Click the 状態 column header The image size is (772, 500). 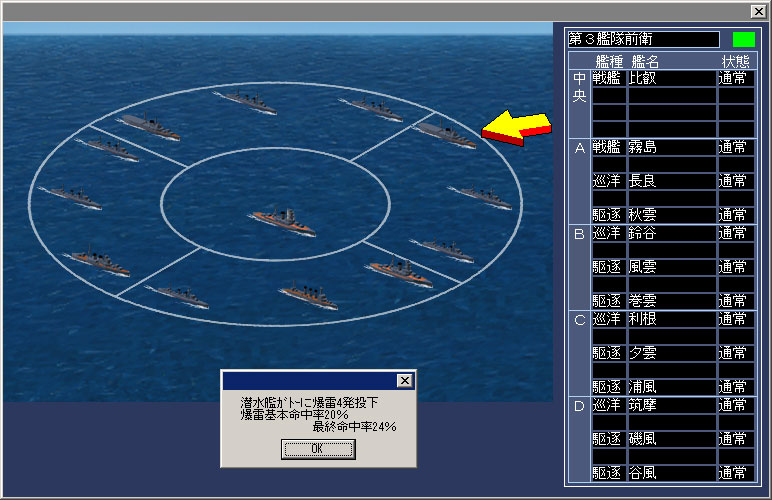[736, 62]
